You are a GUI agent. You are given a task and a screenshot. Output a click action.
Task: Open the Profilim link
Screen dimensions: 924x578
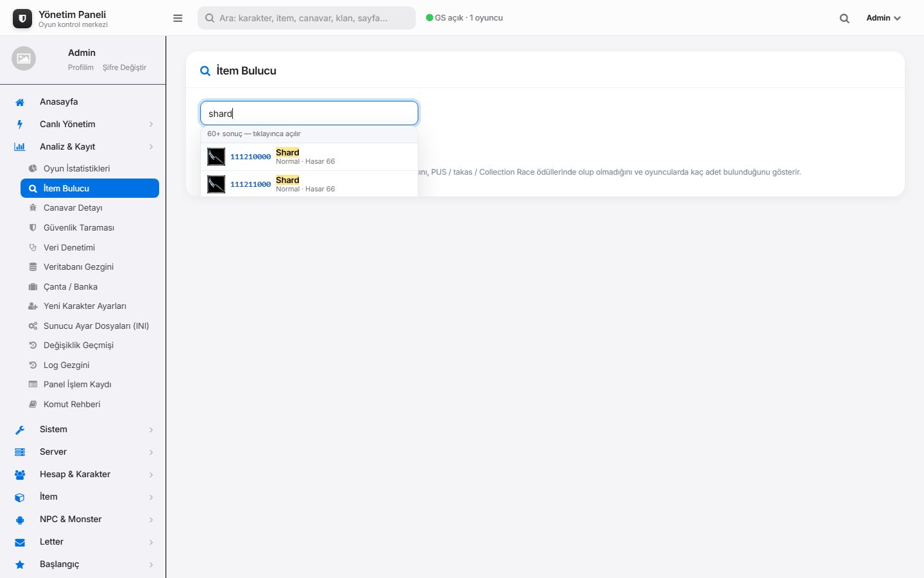click(81, 67)
